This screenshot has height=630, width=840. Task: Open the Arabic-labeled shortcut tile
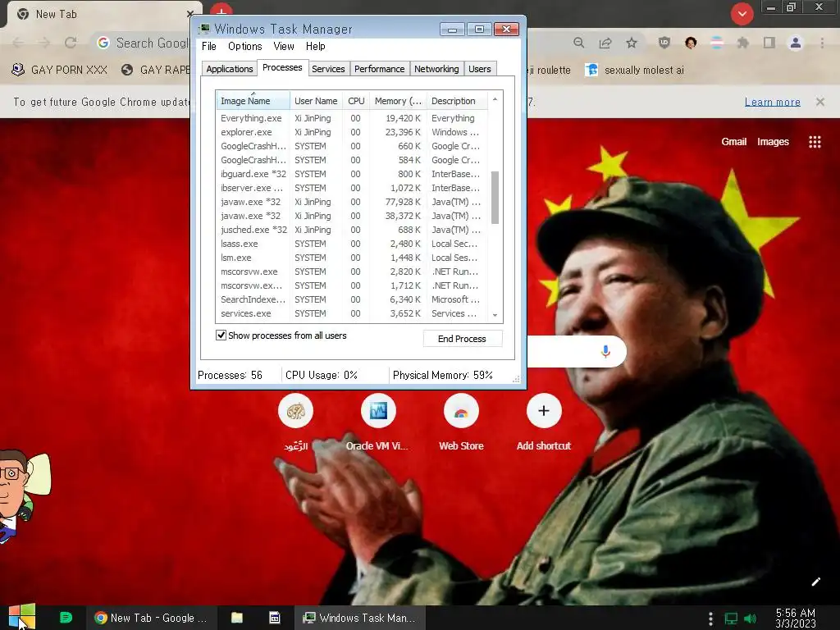[295, 423]
